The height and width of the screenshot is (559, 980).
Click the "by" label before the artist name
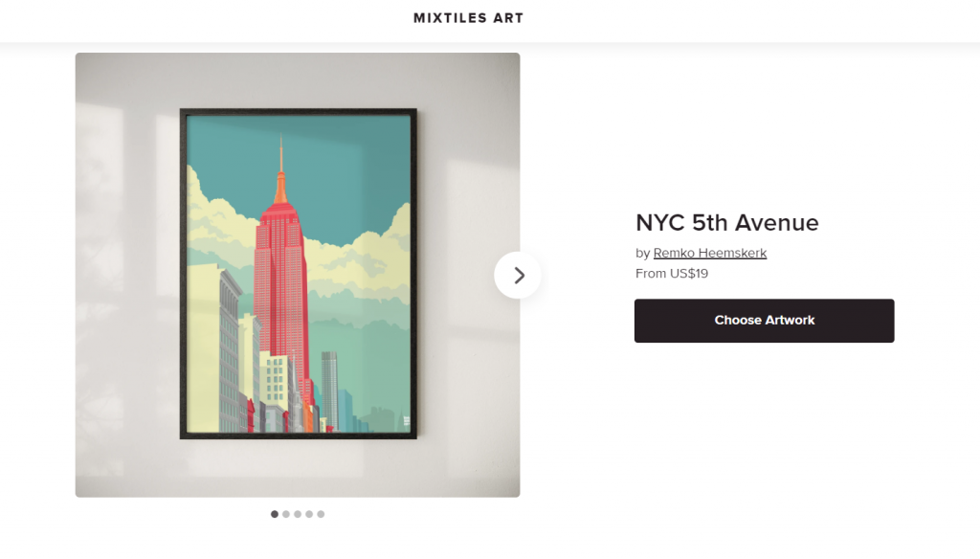coord(642,254)
